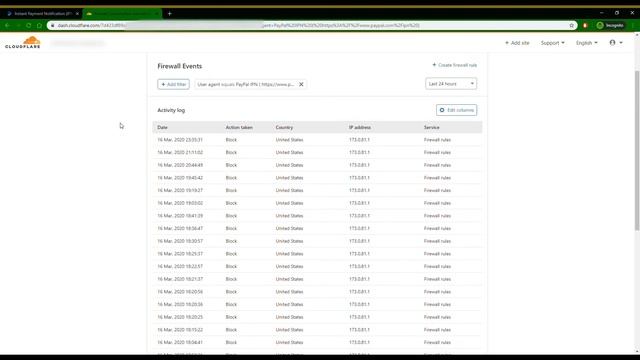The height and width of the screenshot is (360, 640).
Task: Click the Add filter button
Action: pos(173,84)
